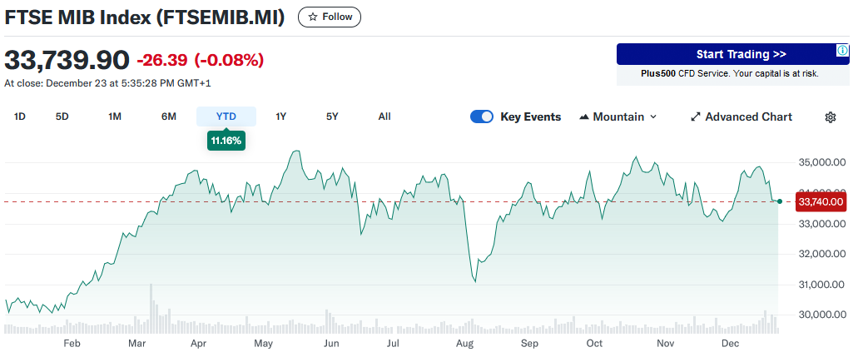868x362 pixels.
Task: Select the 5D time range
Action: coord(62,117)
